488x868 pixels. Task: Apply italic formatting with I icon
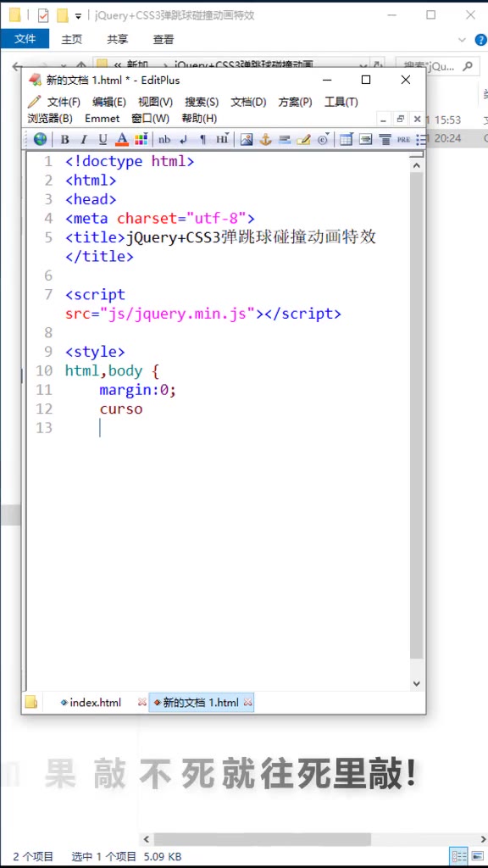click(84, 140)
